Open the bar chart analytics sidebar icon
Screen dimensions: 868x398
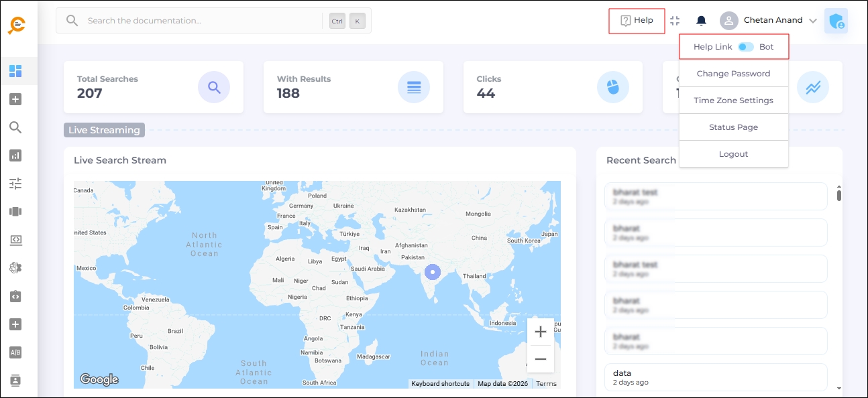(x=15, y=155)
